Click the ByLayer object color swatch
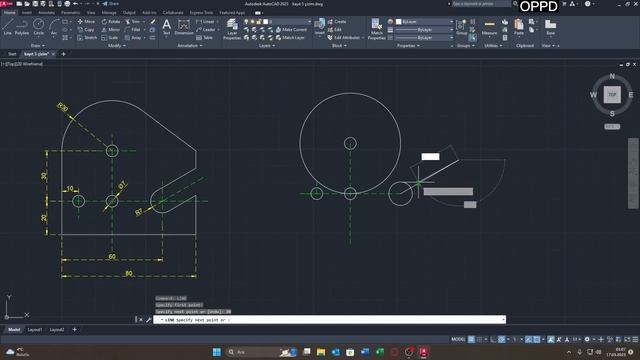Image resolution: width=640 pixels, height=360 pixels. [x=398, y=22]
